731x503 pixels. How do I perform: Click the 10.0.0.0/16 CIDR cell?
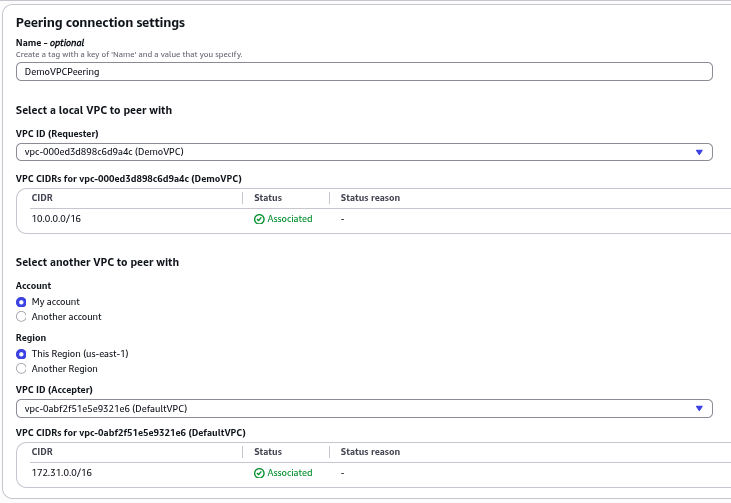pos(56,219)
